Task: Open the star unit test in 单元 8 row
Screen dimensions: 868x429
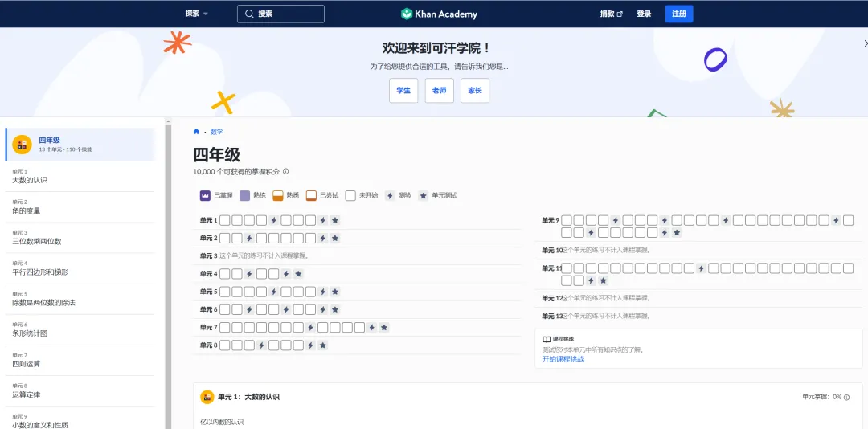Action: click(323, 345)
